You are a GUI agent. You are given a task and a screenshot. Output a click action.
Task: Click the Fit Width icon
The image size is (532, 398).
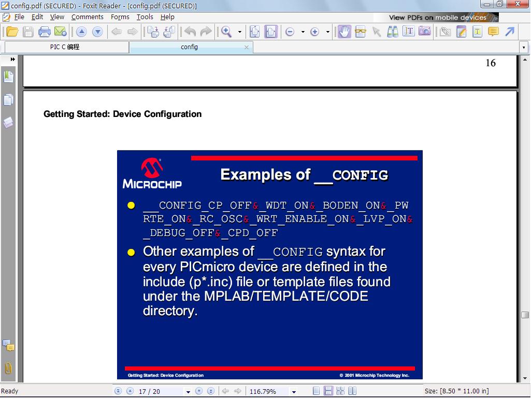(x=271, y=32)
